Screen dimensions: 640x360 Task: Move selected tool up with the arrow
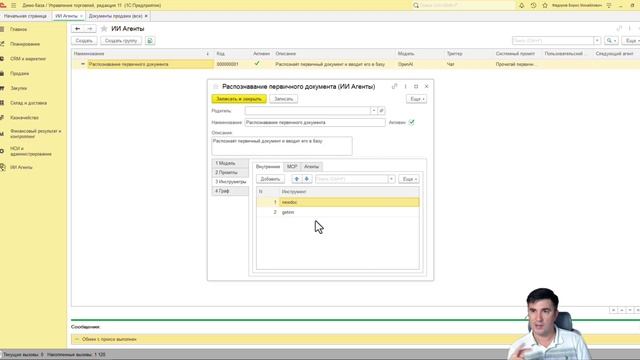[x=297, y=179]
